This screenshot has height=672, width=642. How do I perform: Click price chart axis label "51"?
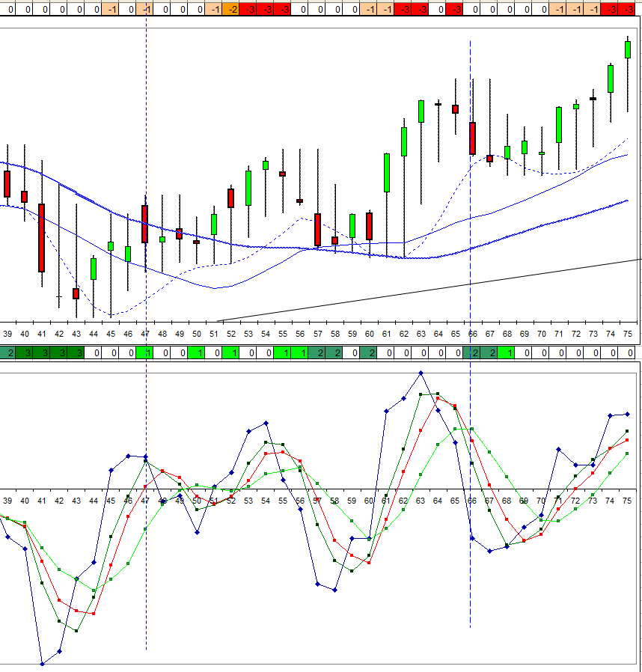(x=214, y=334)
